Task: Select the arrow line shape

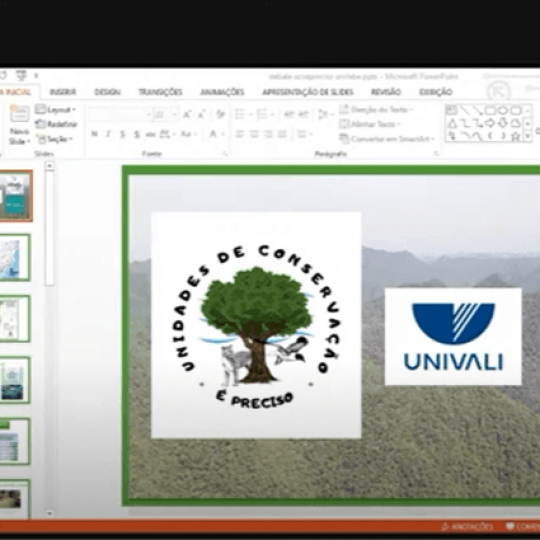Action: tap(477, 111)
